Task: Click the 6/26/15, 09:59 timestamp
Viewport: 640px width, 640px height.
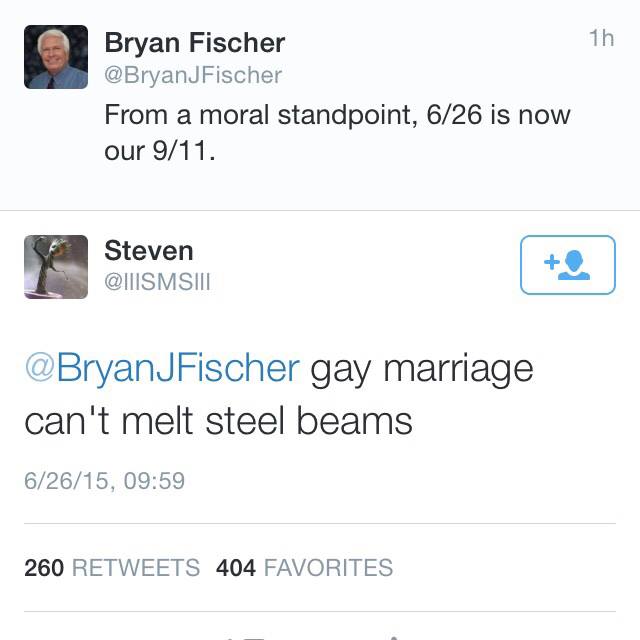Action: click(105, 480)
